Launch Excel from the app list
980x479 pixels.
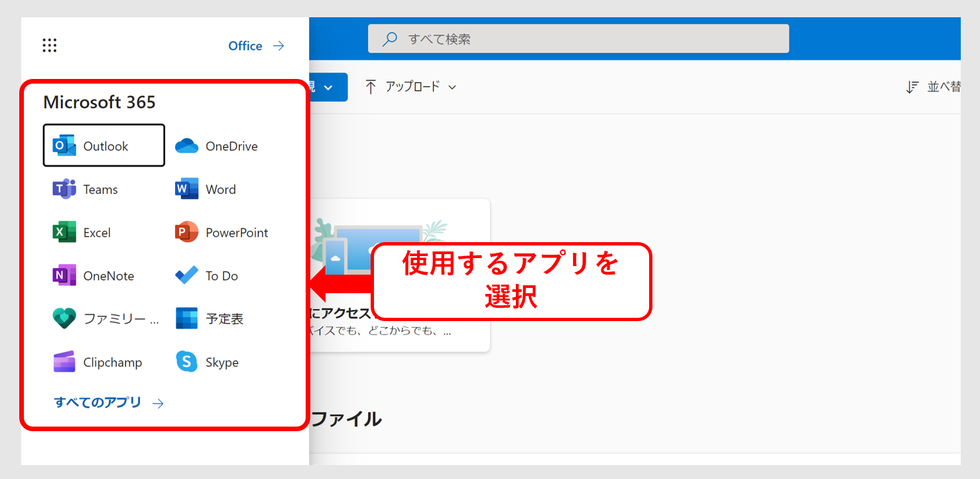82,232
